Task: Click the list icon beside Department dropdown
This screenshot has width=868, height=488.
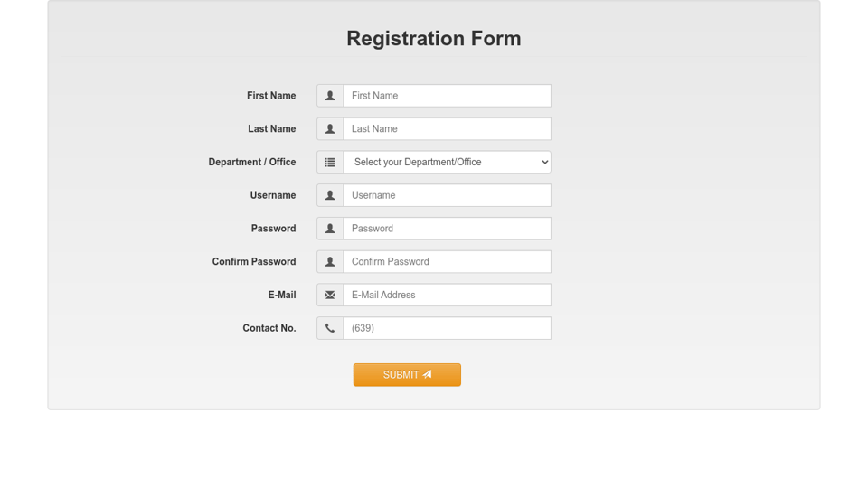Action: tap(330, 163)
